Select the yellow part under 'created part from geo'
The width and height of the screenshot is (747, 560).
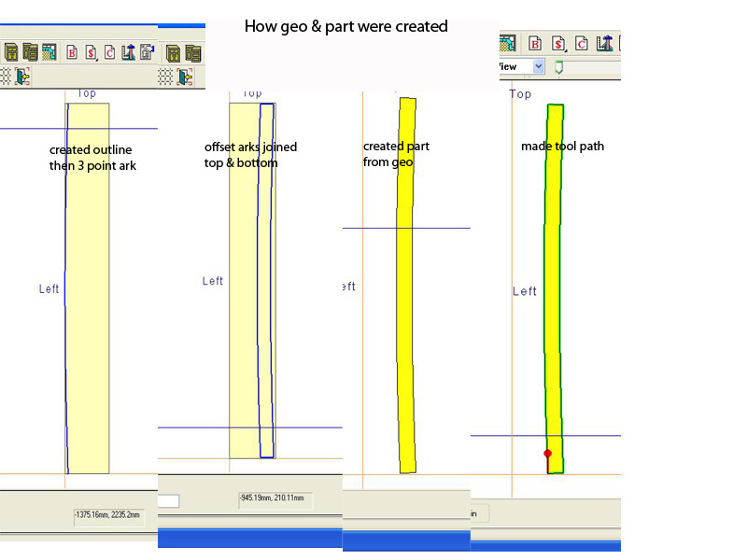tap(406, 280)
